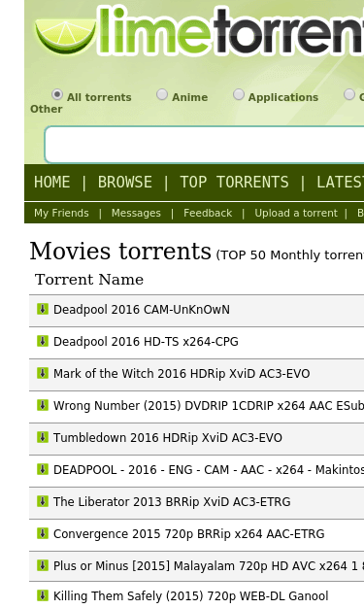The height and width of the screenshot is (609, 364).
Task: Open Messages link
Action: 136,213
